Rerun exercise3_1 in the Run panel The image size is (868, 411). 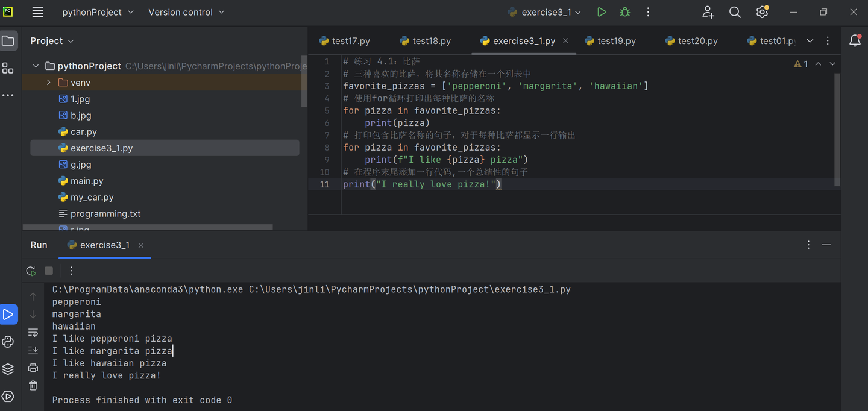pyautogui.click(x=31, y=271)
